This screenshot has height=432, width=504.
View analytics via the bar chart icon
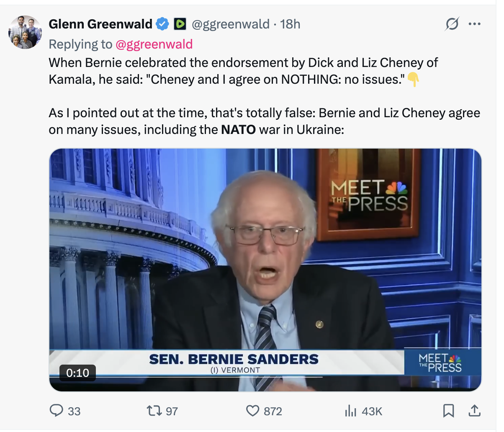pyautogui.click(x=350, y=411)
